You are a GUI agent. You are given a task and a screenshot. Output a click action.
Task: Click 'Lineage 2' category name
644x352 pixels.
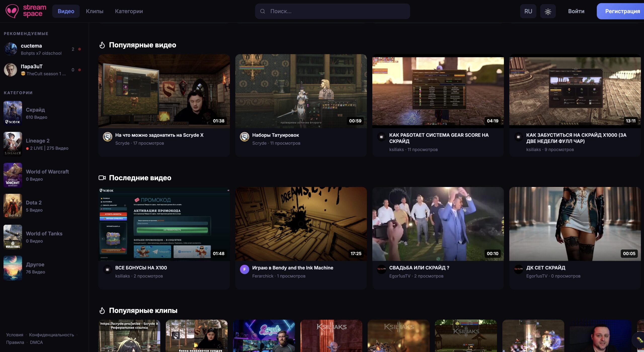(38, 141)
